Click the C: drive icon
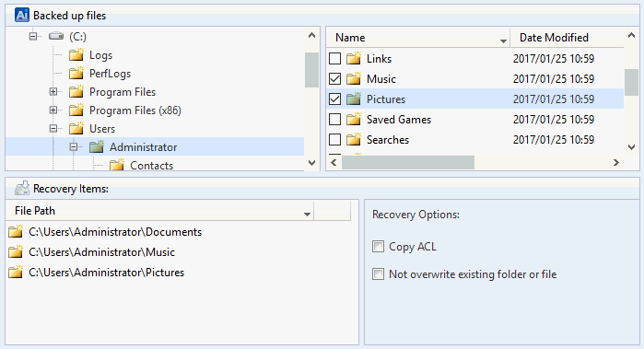 pos(56,37)
